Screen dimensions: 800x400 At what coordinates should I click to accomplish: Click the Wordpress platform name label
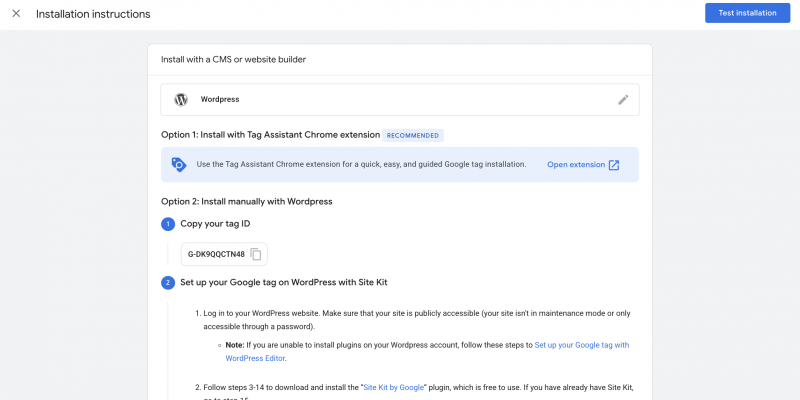(x=220, y=100)
